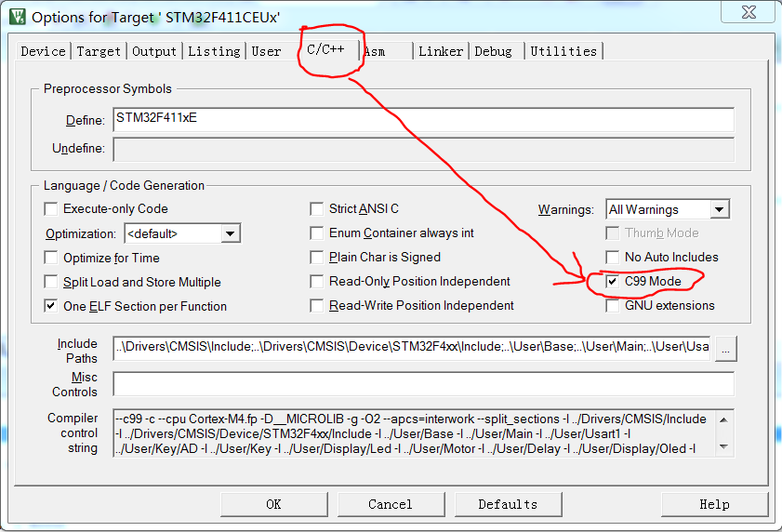Uncheck One ELF Section per Function

(51, 306)
